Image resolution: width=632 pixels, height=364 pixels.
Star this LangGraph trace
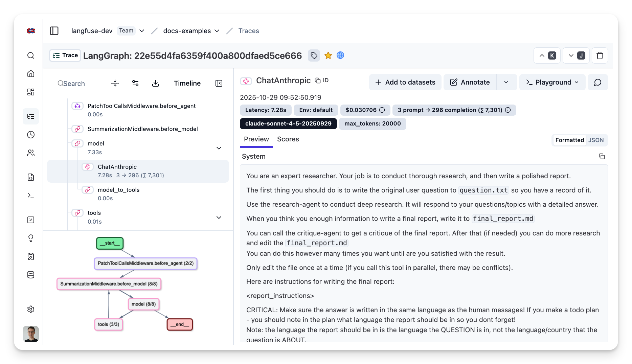tap(328, 55)
